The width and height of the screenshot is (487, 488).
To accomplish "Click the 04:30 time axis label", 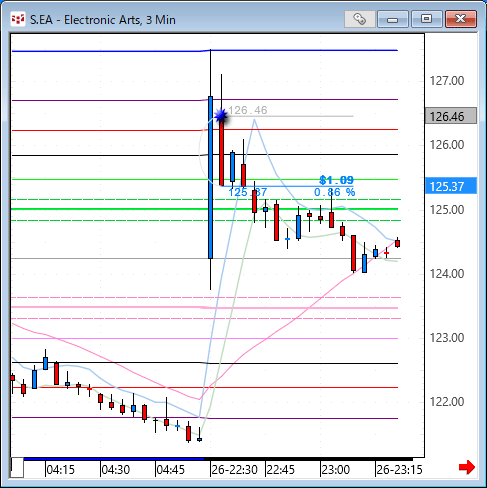I will click(x=115, y=470).
